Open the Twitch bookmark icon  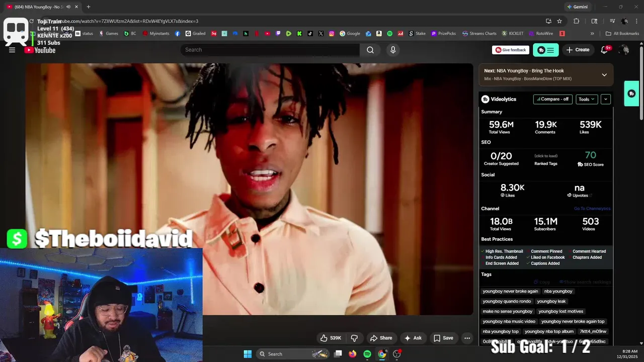[x=278, y=34]
